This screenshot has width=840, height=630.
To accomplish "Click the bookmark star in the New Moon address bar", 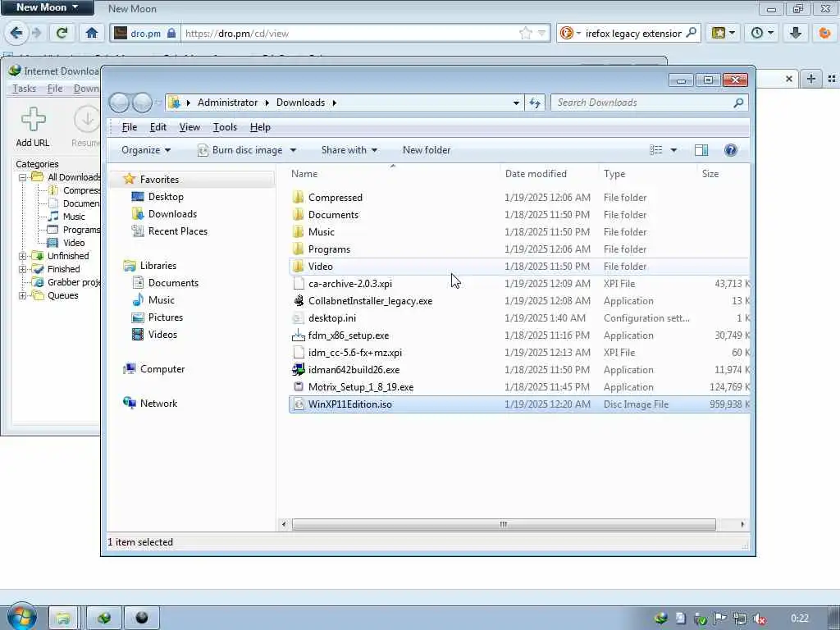I will [x=526, y=33].
